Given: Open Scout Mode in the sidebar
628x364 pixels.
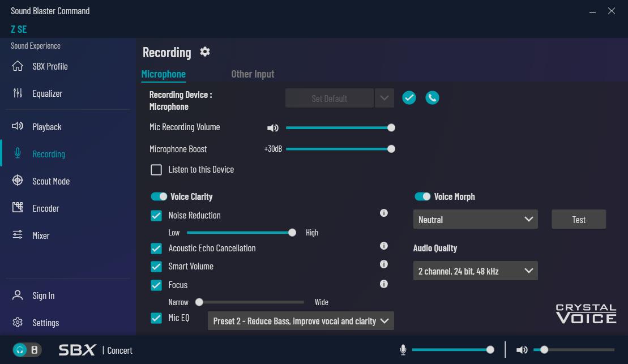Looking at the screenshot, I should tap(50, 181).
